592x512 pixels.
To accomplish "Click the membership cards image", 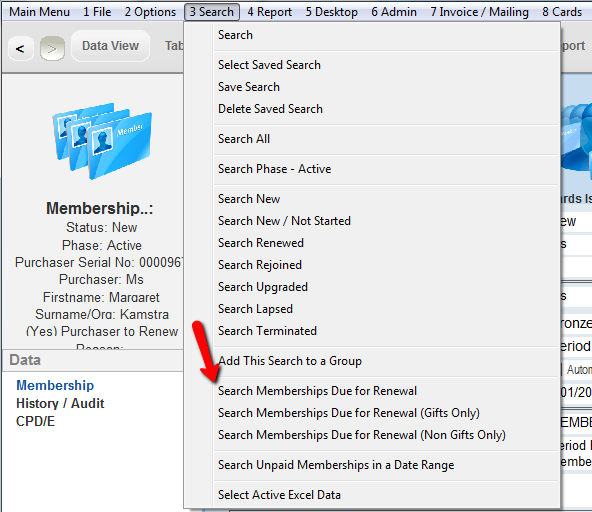I will 102,141.
